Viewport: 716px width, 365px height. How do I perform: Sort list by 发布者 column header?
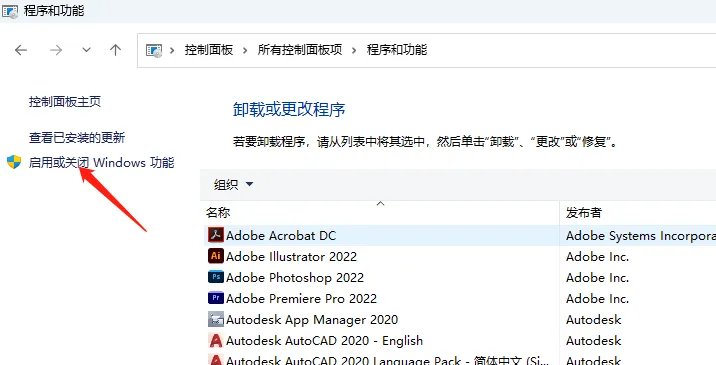pos(584,212)
